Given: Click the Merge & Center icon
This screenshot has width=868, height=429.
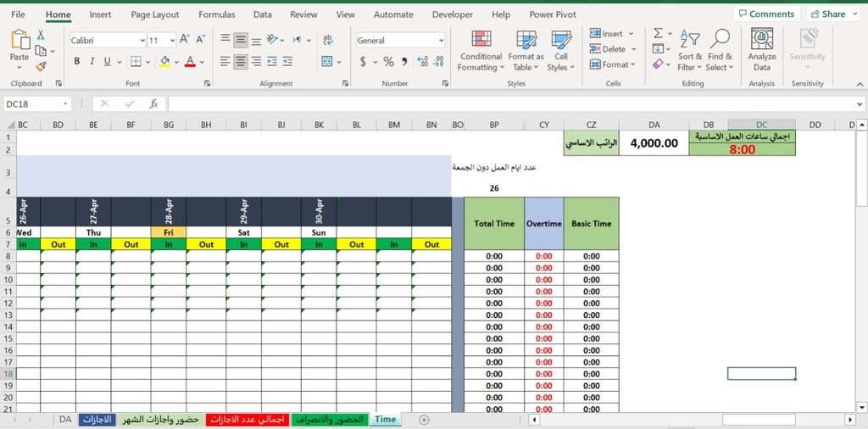Looking at the screenshot, I should (x=327, y=61).
